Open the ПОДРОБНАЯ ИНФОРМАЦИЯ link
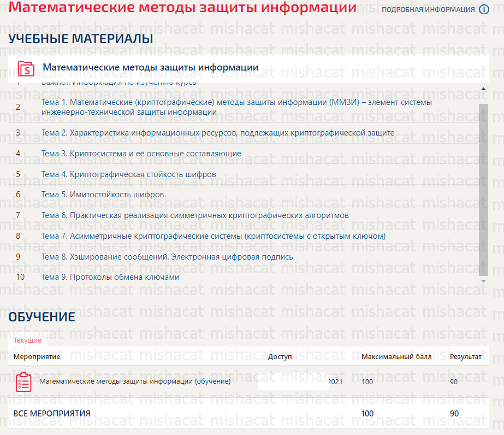This screenshot has width=504, height=435. click(x=428, y=10)
